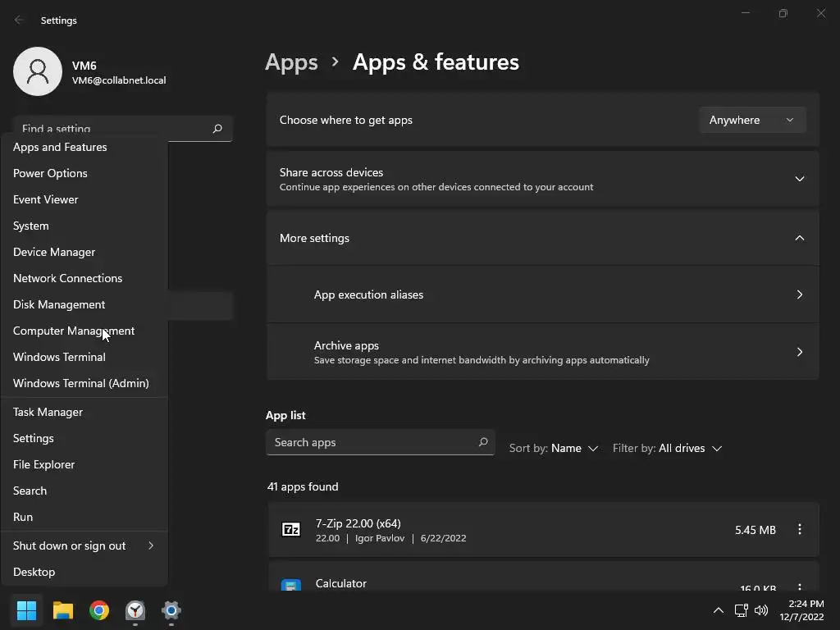This screenshot has height=630, width=840.
Task: Open more options for 7-Zip
Action: [799, 530]
